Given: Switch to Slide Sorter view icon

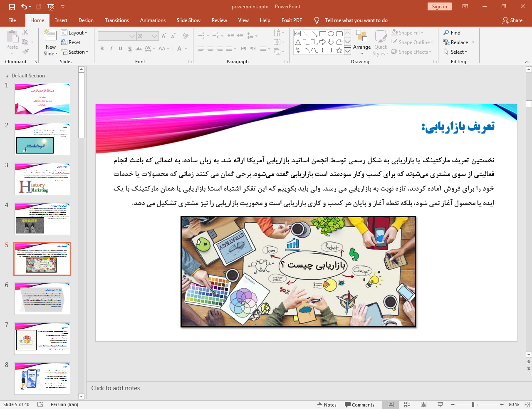Looking at the screenshot, I should pyautogui.click(x=407, y=404).
